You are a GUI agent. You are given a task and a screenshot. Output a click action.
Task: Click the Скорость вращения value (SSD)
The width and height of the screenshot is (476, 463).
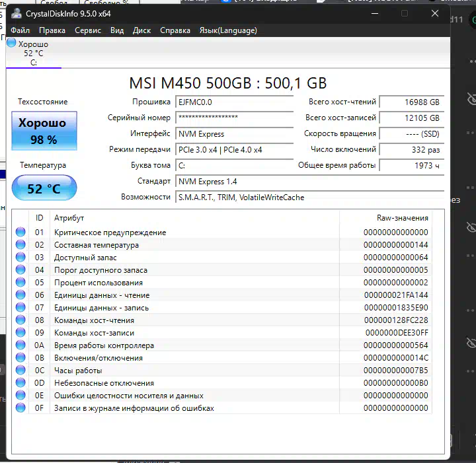[412, 133]
